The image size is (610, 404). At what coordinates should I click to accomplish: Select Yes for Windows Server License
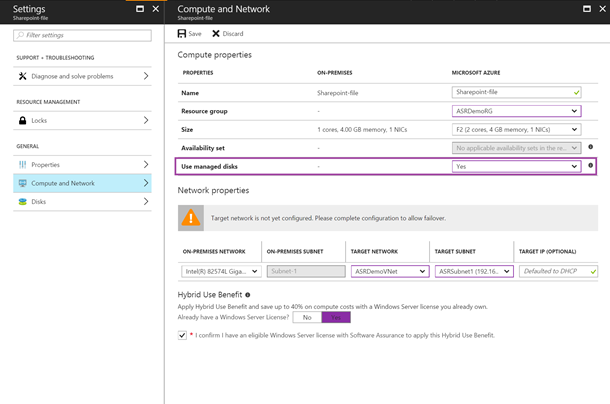pos(336,318)
